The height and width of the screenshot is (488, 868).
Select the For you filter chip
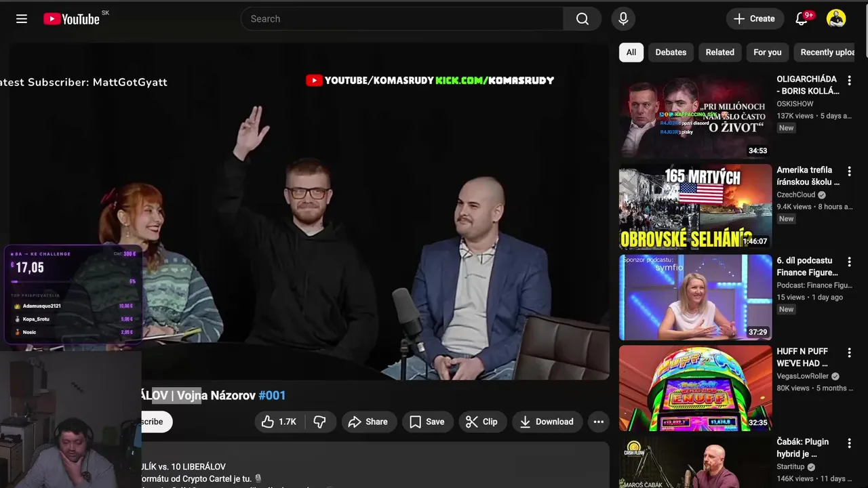coord(767,52)
